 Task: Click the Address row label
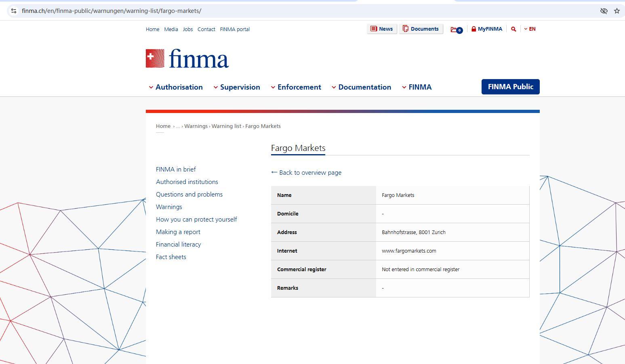(x=287, y=232)
